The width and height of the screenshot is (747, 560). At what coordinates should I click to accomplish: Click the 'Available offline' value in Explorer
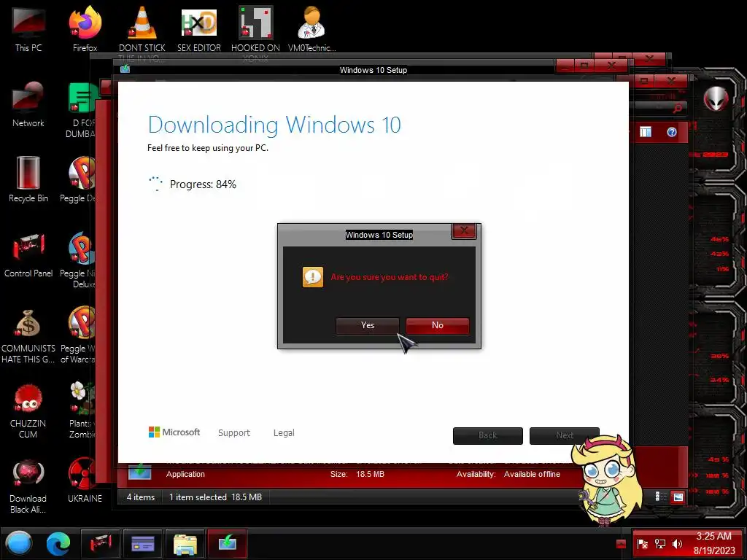coord(532,474)
